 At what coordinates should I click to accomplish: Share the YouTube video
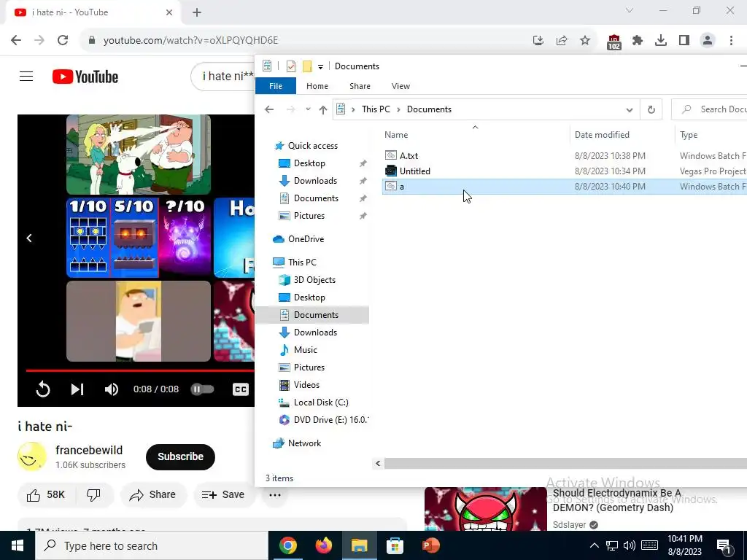coord(153,495)
